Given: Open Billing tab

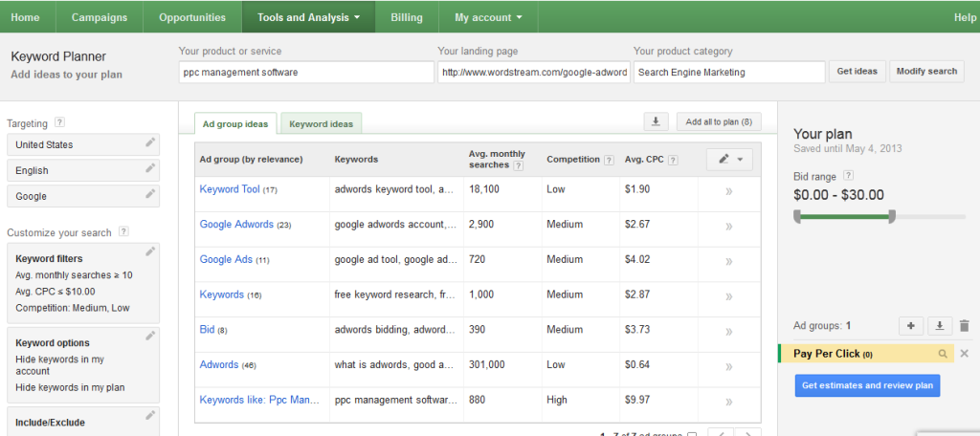Looking at the screenshot, I should pyautogui.click(x=407, y=17).
